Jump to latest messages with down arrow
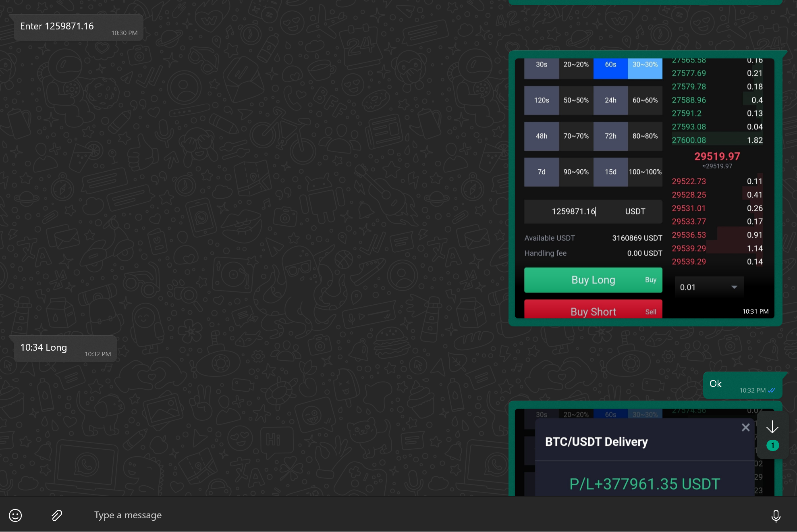797x532 pixels. tap(772, 427)
